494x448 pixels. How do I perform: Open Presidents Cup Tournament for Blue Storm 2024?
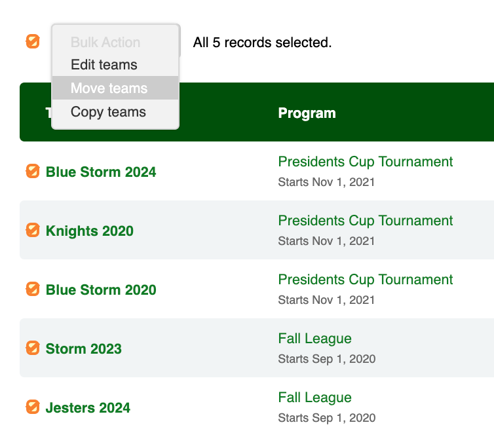[366, 162]
